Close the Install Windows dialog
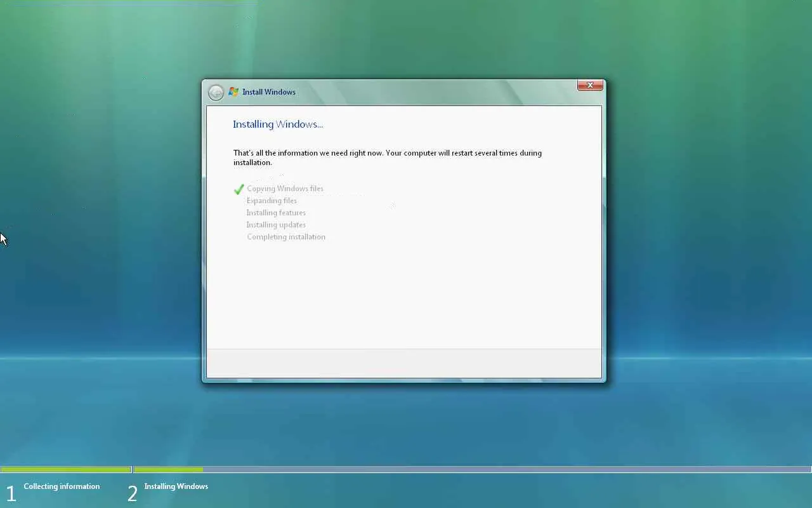The image size is (812, 508). [590, 85]
